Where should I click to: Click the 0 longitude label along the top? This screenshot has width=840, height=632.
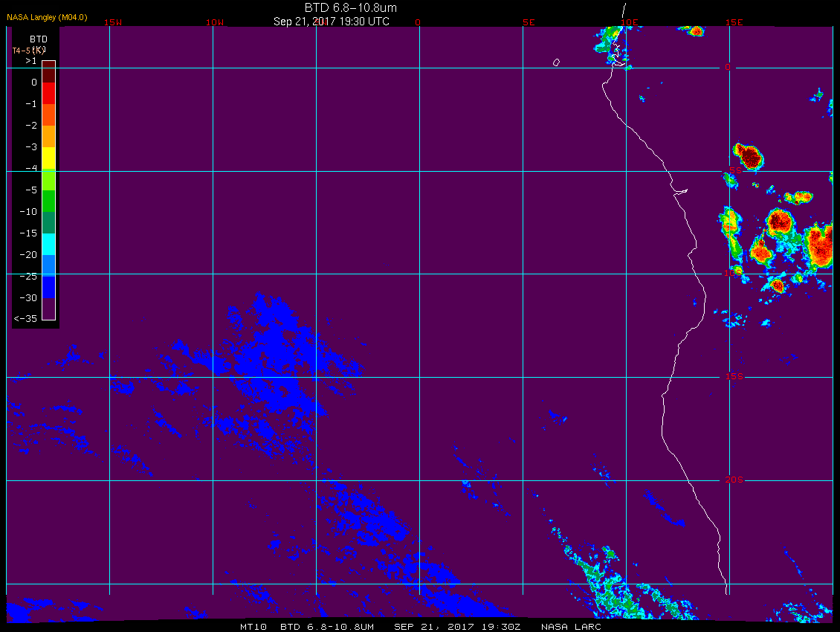pyautogui.click(x=418, y=22)
